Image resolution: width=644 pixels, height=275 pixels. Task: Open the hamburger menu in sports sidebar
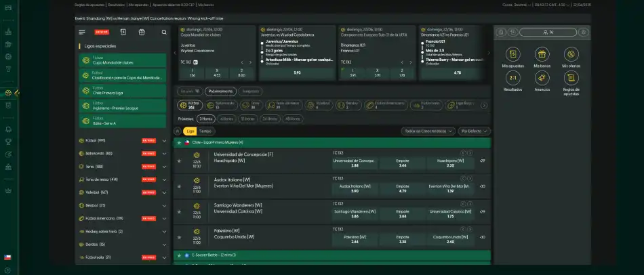pyautogui.click(x=82, y=32)
